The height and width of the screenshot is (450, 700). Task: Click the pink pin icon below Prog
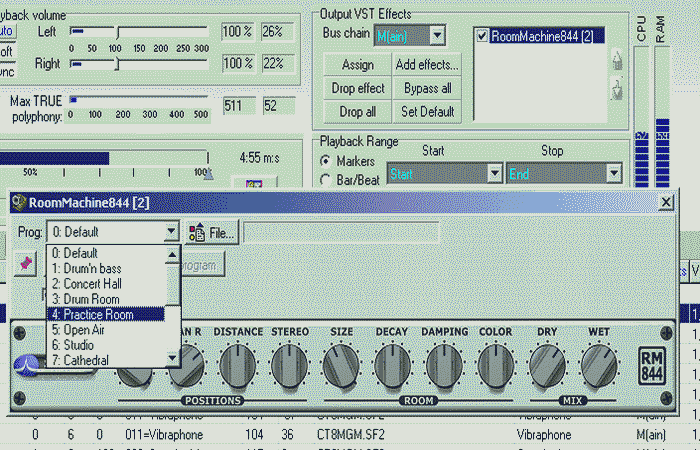[x=28, y=262]
